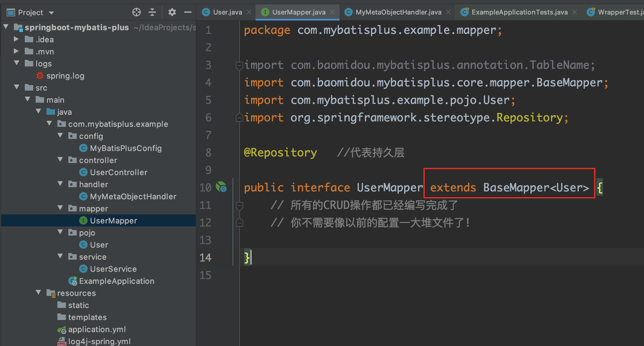This screenshot has width=644, height=346.
Task: Collapse the service package
Action: coord(60,256)
